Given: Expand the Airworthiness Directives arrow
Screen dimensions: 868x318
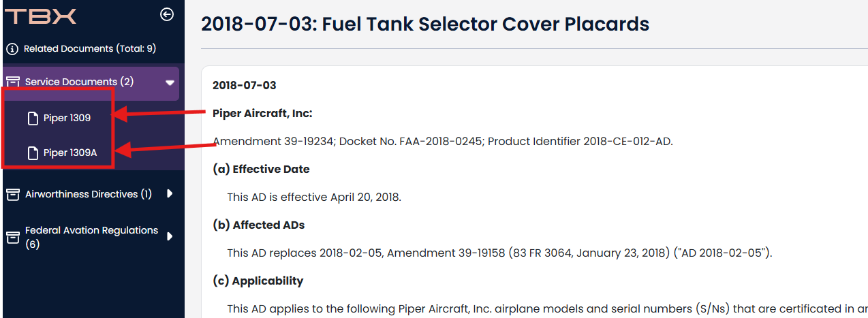Looking at the screenshot, I should 170,194.
